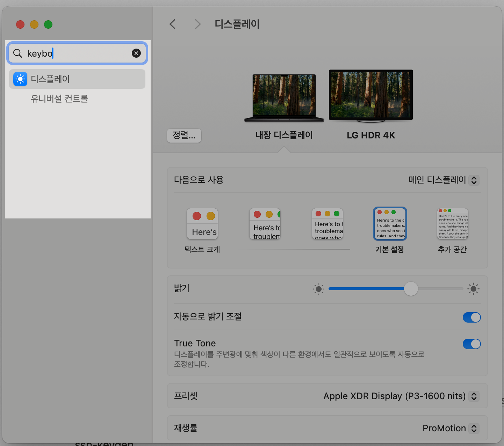Toggle off 자동으로 밝기 조절
The height and width of the screenshot is (446, 504).
pos(471,317)
